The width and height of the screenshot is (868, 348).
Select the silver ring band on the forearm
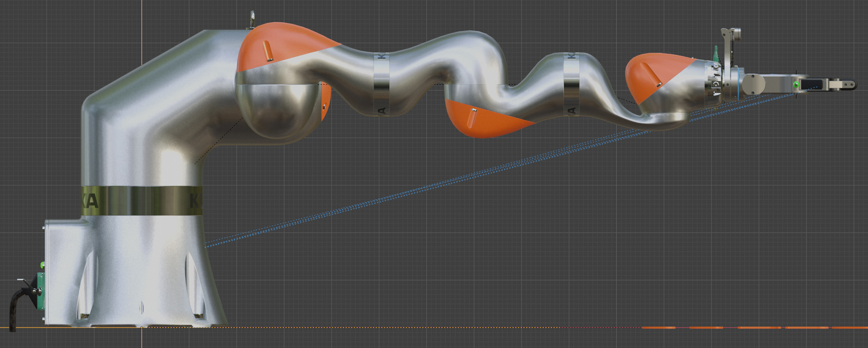tap(571, 84)
